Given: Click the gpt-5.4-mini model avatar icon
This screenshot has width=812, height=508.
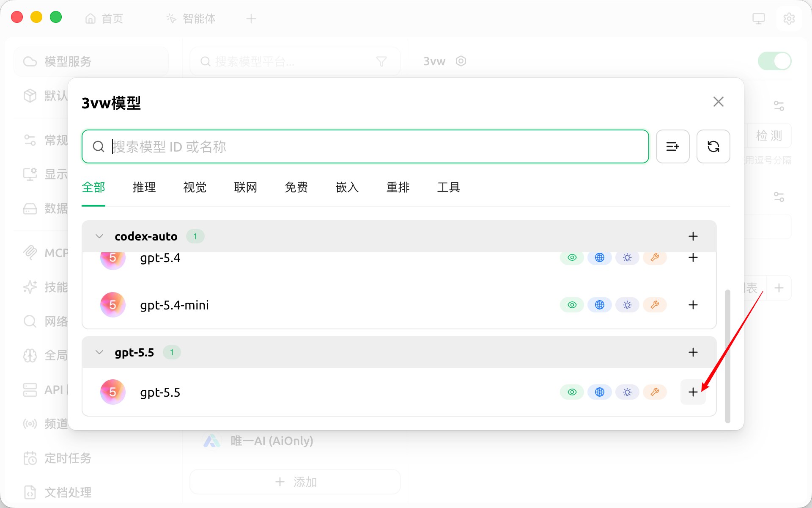Looking at the screenshot, I should (x=112, y=305).
